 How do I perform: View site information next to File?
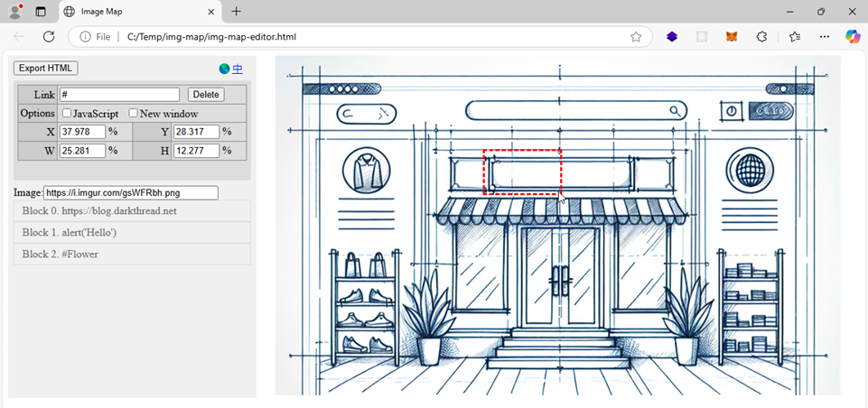click(86, 37)
